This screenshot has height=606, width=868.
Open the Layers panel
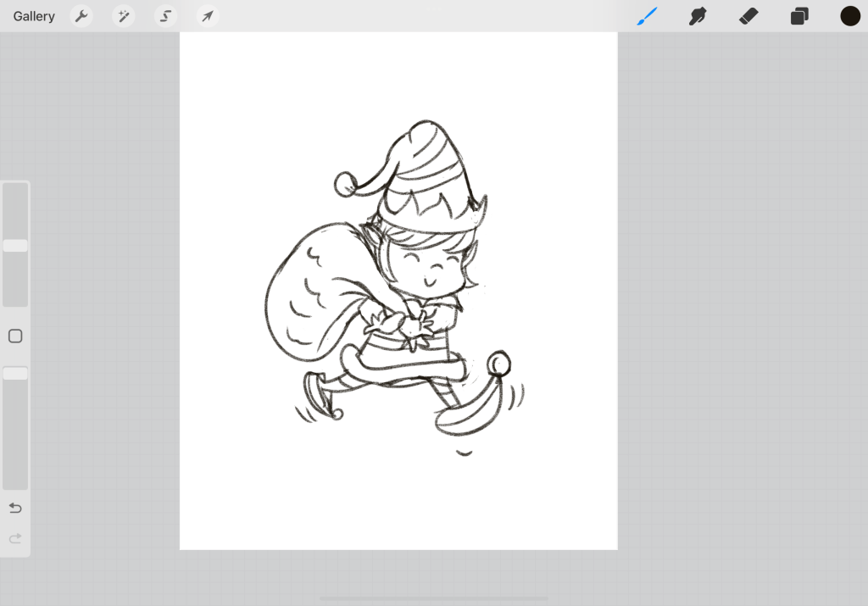pos(799,16)
